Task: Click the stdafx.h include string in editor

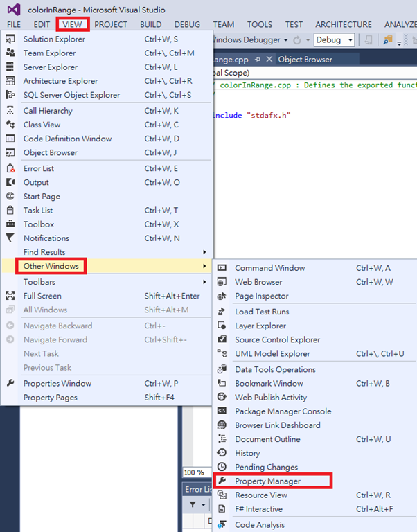Action: tap(269, 116)
